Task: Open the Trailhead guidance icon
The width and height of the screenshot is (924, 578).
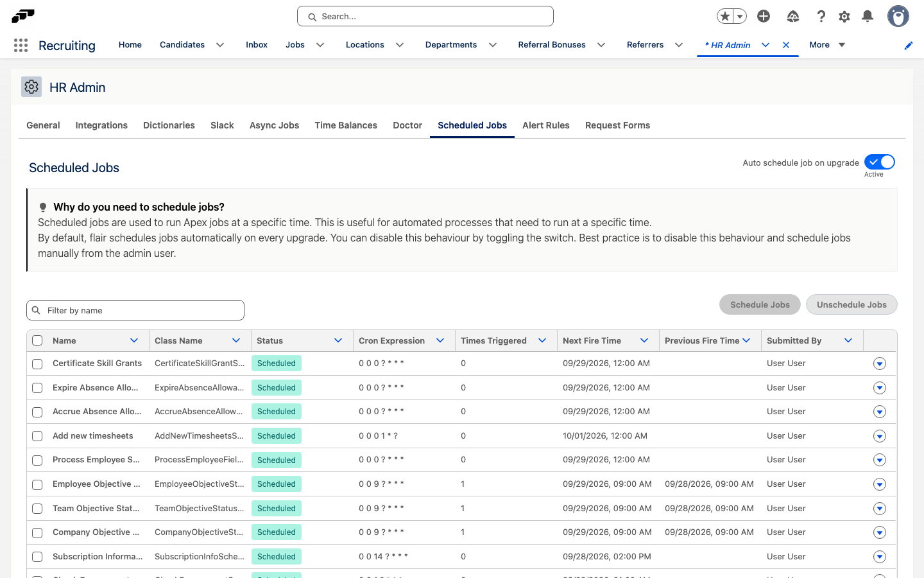Action: pyautogui.click(x=793, y=16)
